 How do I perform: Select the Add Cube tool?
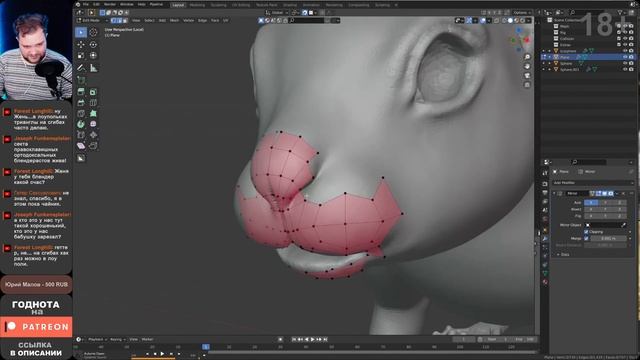pyautogui.click(x=81, y=80)
